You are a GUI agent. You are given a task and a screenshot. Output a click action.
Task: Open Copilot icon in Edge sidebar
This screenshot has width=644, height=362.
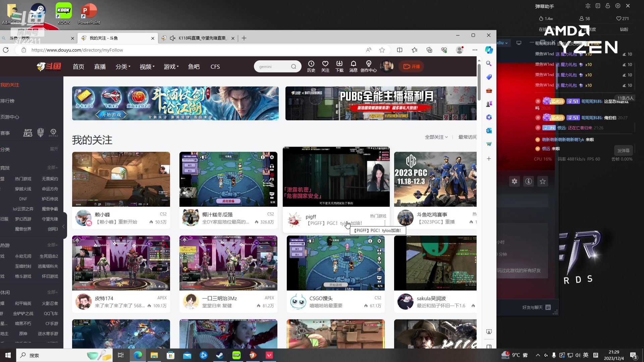pyautogui.click(x=489, y=50)
